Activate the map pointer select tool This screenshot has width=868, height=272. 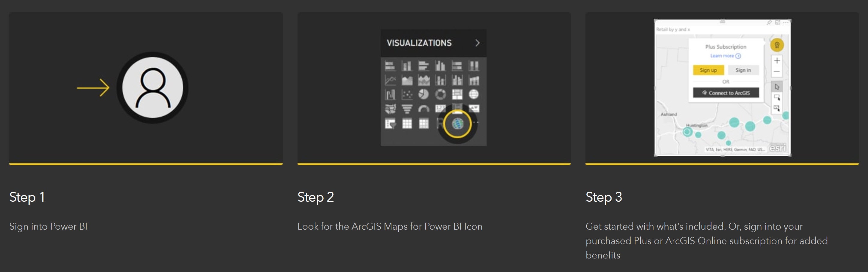click(x=777, y=87)
